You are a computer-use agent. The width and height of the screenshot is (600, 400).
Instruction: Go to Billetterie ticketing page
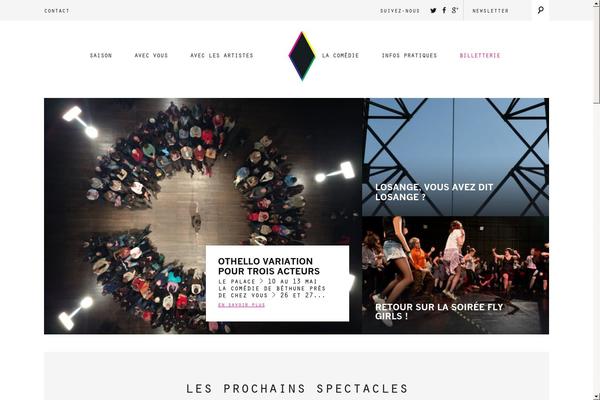480,56
